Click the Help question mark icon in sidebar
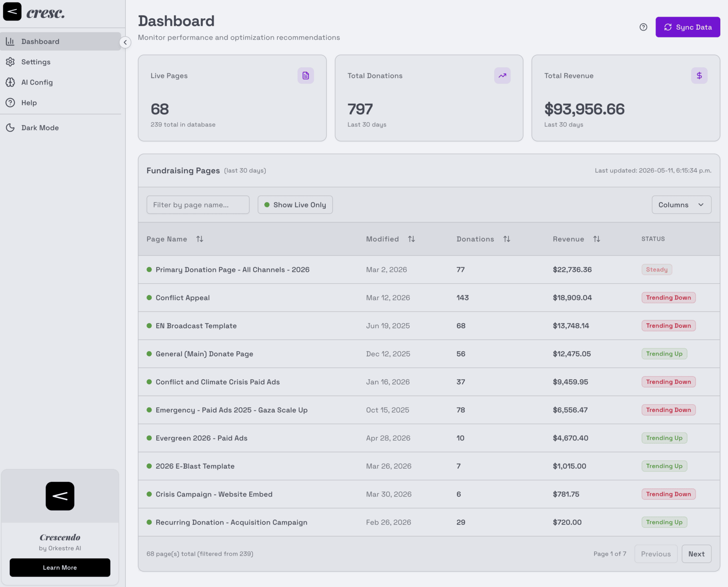 coord(10,103)
